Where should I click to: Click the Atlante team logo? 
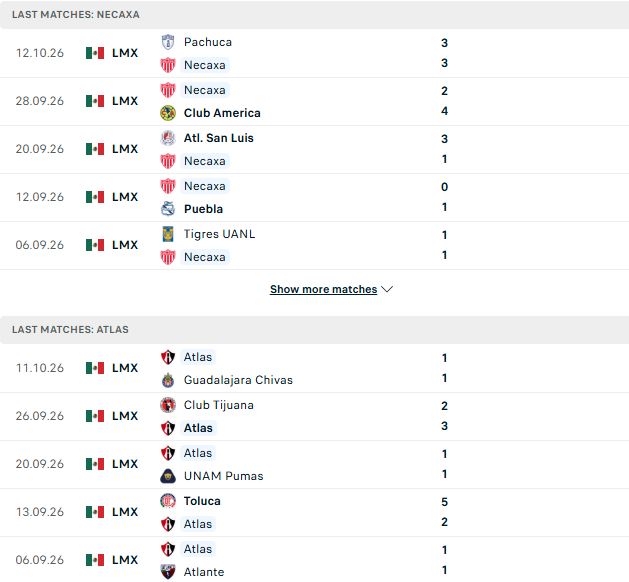click(x=168, y=572)
